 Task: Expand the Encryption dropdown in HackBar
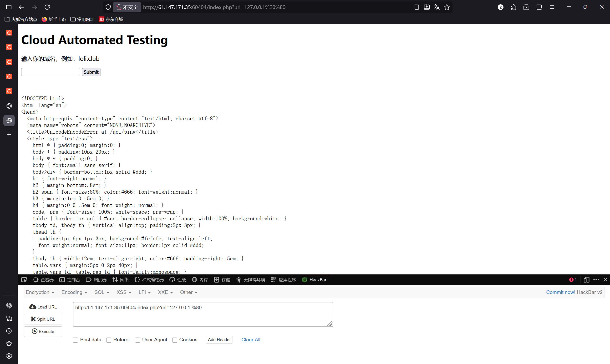[x=40, y=292]
